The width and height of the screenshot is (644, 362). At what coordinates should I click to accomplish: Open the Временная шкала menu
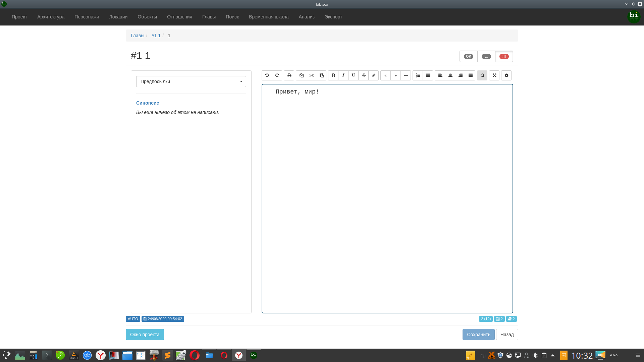pos(269,17)
